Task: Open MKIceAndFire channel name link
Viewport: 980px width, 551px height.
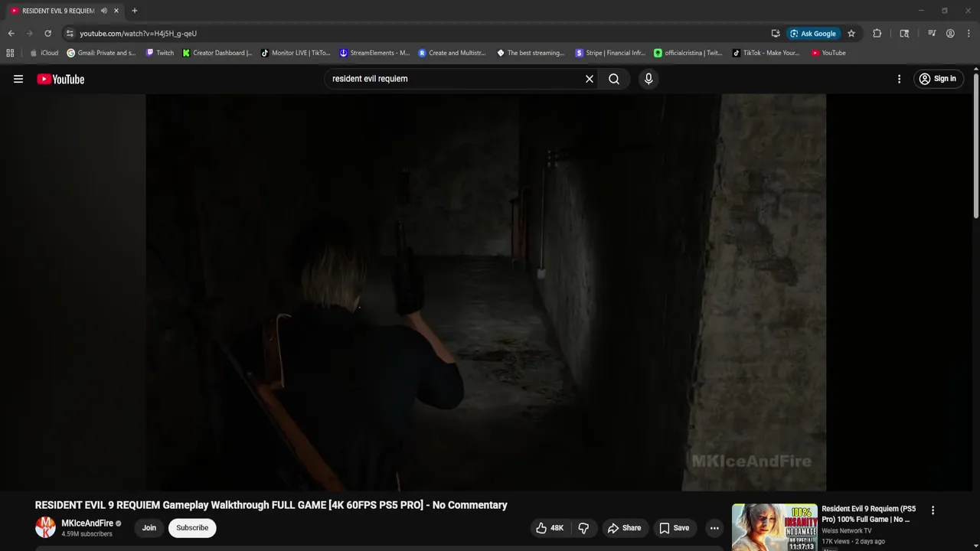Action: point(87,523)
